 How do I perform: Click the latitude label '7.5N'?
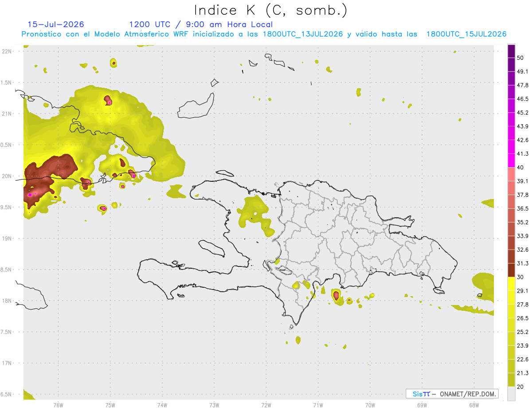7,332
